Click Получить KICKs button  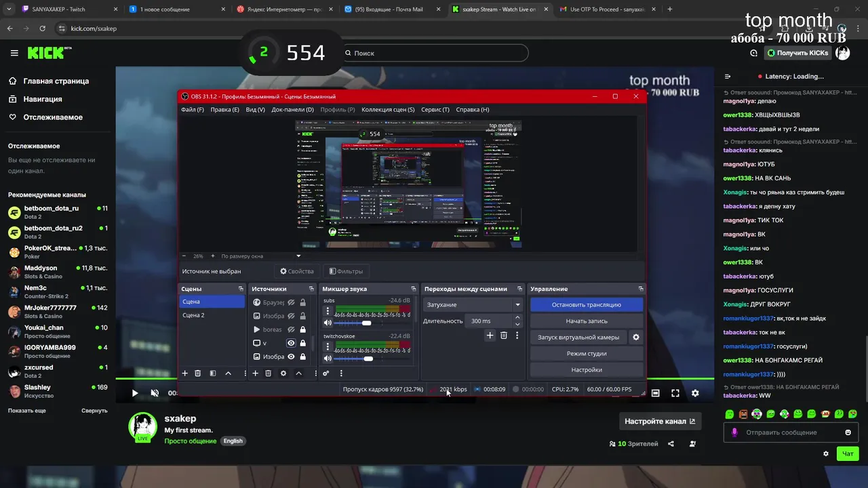[x=797, y=53]
